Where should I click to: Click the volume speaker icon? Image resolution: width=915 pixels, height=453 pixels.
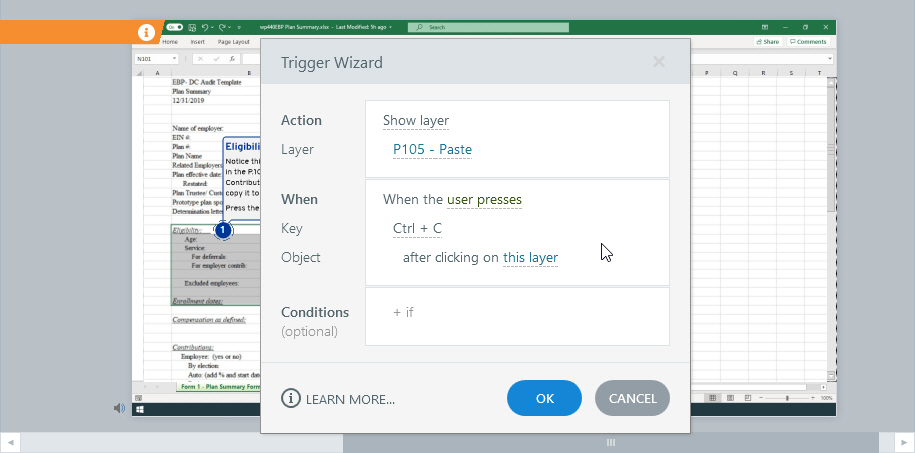coord(119,408)
